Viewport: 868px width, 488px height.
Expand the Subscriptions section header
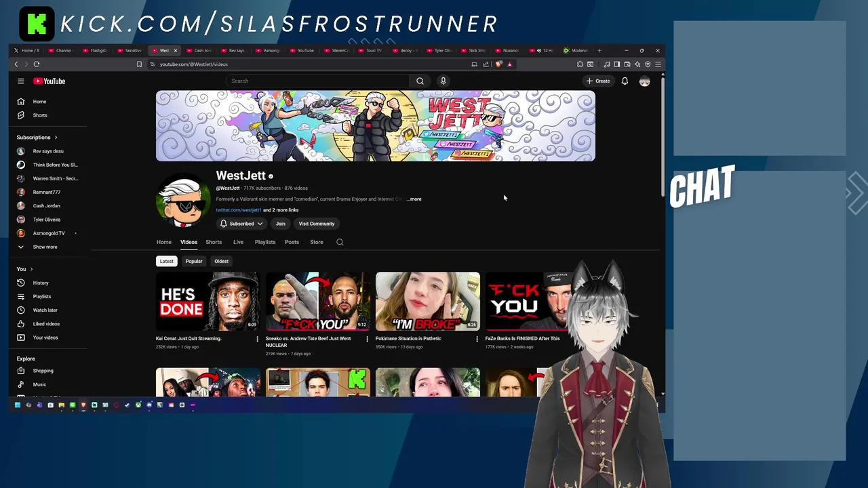(37, 138)
